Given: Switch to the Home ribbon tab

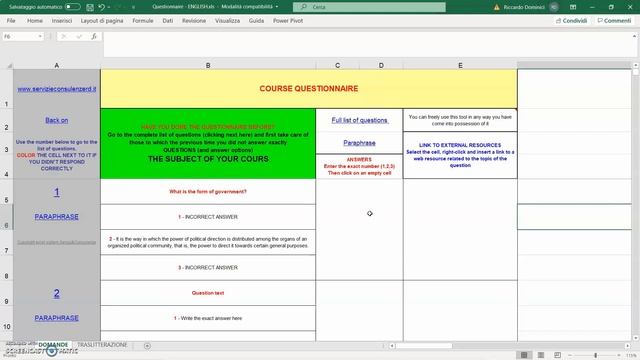Looking at the screenshot, I should (x=35, y=20).
